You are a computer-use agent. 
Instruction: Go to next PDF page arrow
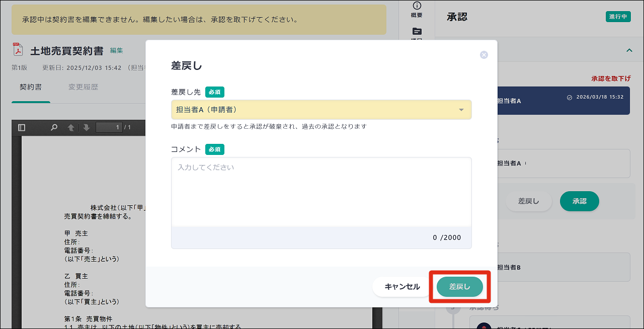pos(86,128)
